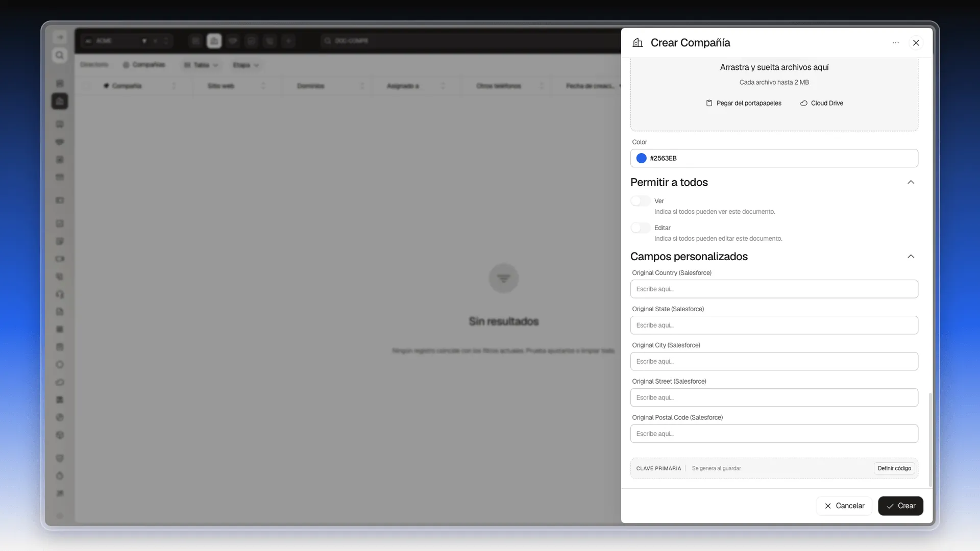Click the Original Postal Code (Salesforce) field
Viewport: 980px width, 551px height.
tap(774, 434)
